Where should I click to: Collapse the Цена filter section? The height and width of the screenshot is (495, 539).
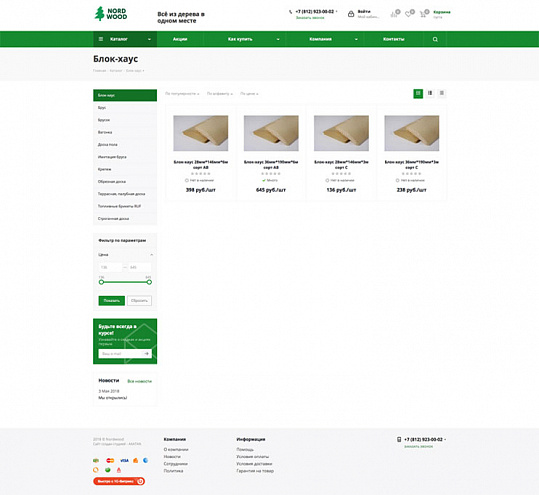[x=152, y=255]
